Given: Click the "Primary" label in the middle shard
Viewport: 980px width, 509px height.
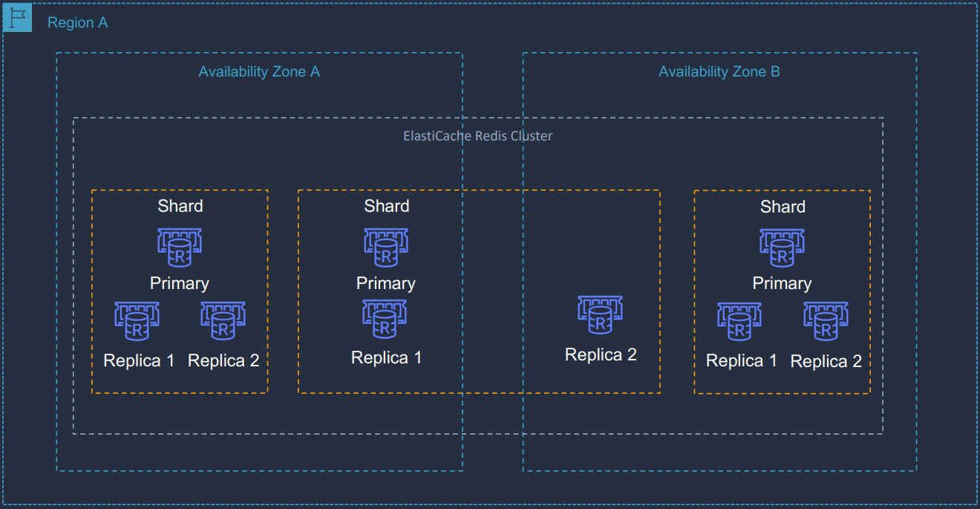Looking at the screenshot, I should coord(386,284).
